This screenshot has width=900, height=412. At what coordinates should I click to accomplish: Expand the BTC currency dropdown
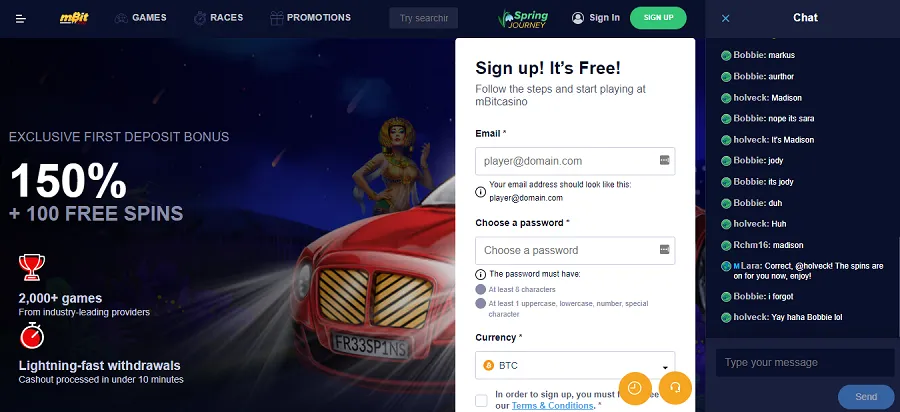(575, 366)
